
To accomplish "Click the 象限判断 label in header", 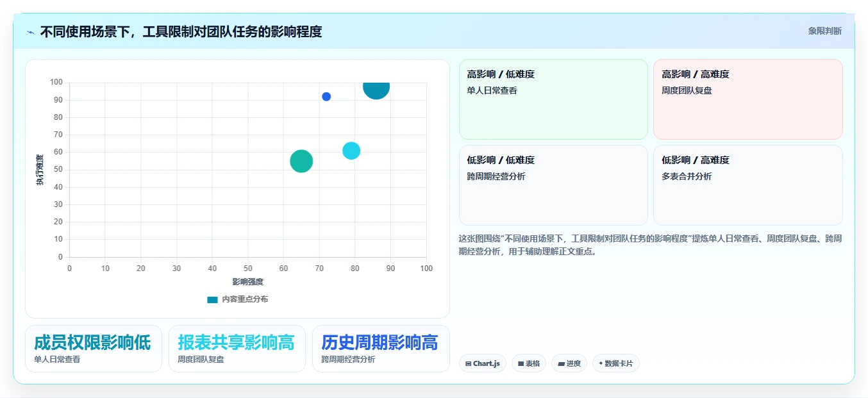I will click(825, 31).
